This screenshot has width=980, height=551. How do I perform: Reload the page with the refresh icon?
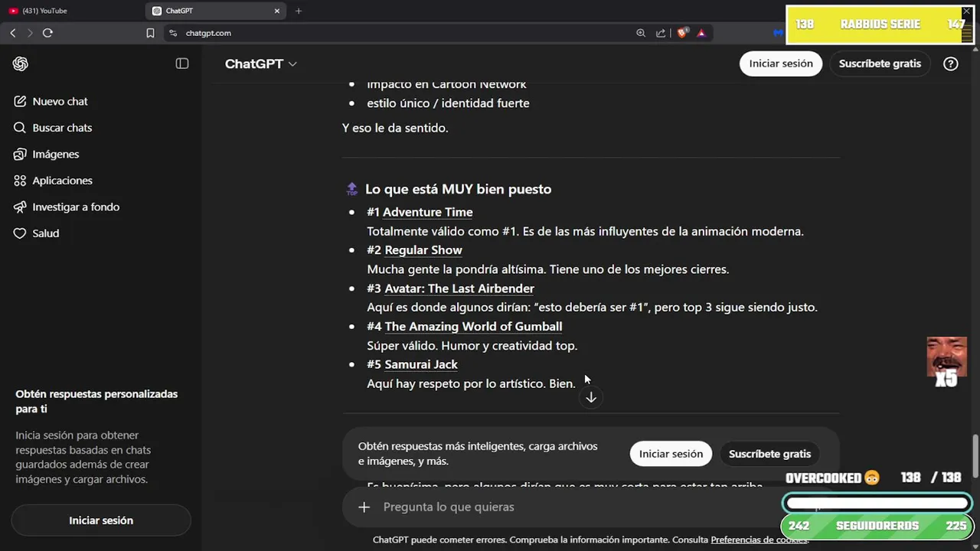(47, 33)
